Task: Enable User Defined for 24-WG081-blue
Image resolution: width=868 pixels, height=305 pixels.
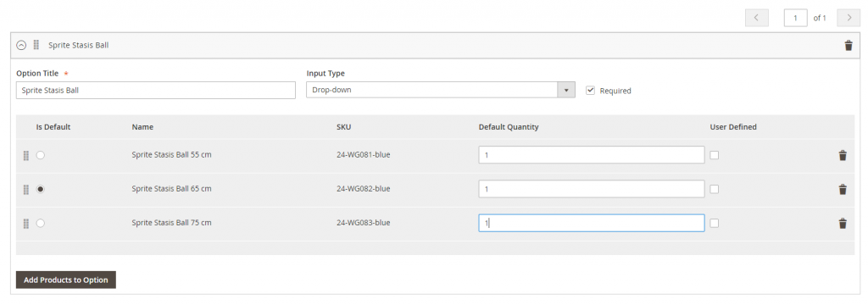Action: (x=714, y=155)
